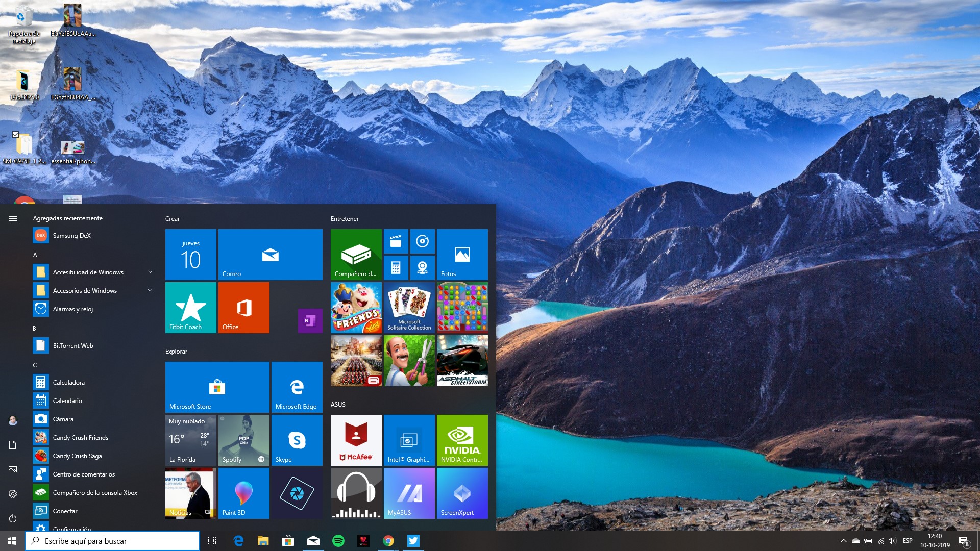Open Settings gear in Start sidebar
The width and height of the screenshot is (980, 551).
pyautogui.click(x=13, y=494)
